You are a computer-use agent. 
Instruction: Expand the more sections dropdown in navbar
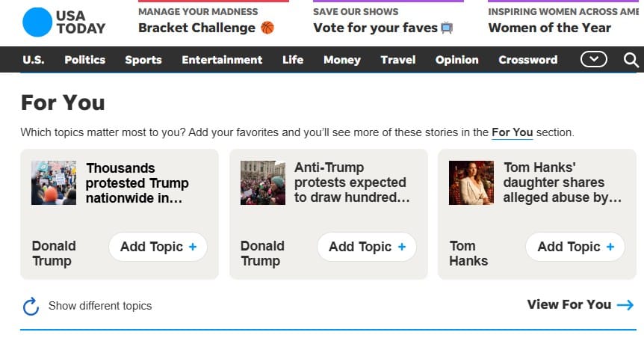click(x=594, y=60)
